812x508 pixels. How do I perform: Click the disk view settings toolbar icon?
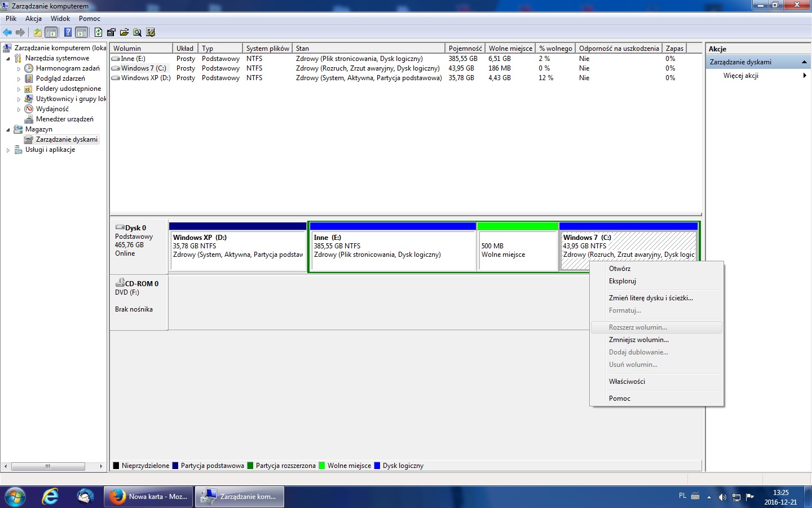(151, 32)
